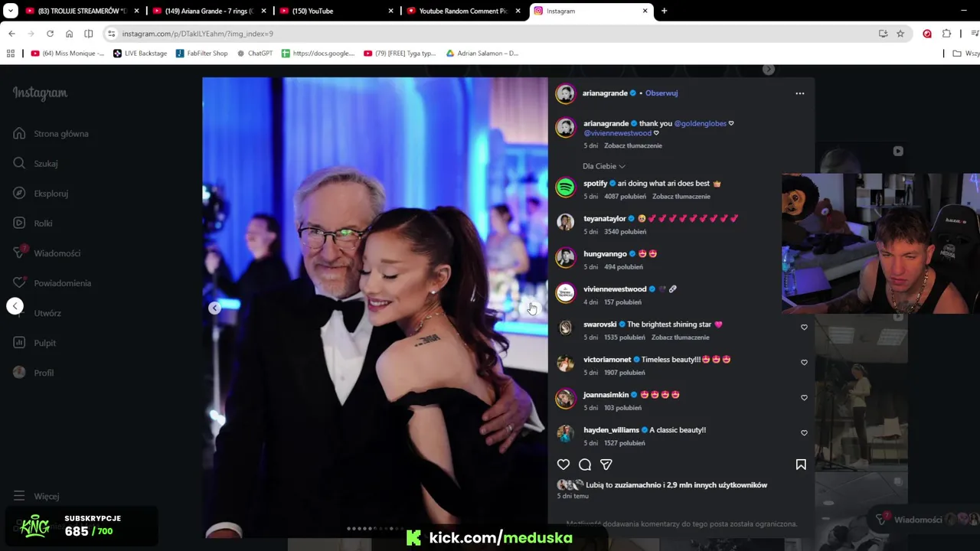Follow arianagrande with the Obserwuj button
The image size is (980, 551).
pyautogui.click(x=661, y=93)
